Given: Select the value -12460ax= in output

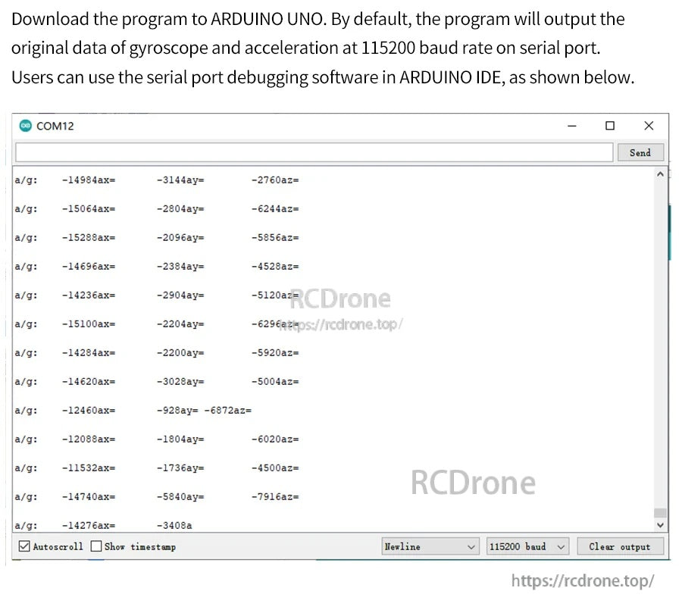Looking at the screenshot, I should coord(89,410).
